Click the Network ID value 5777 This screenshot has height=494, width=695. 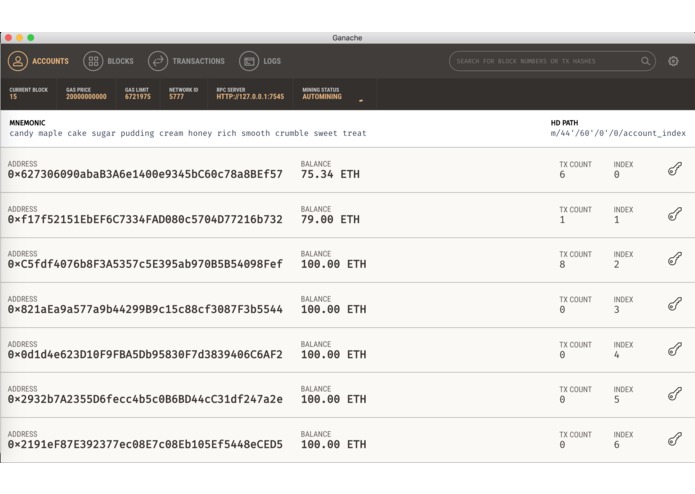pyautogui.click(x=176, y=97)
